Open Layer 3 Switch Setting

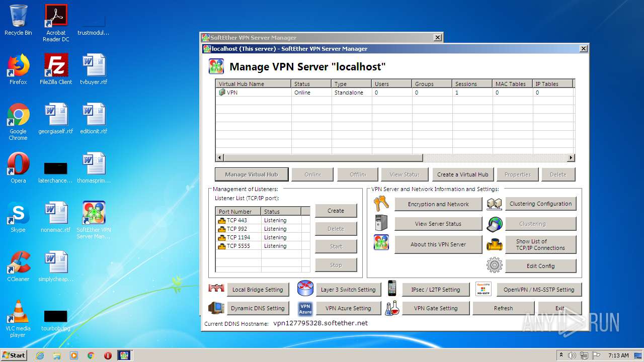pos(348,290)
